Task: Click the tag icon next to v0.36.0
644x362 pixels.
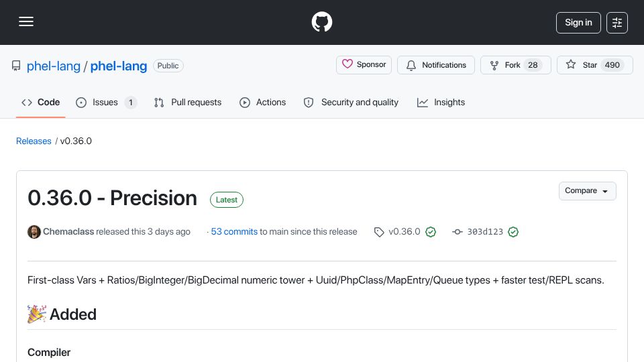Action: click(379, 233)
